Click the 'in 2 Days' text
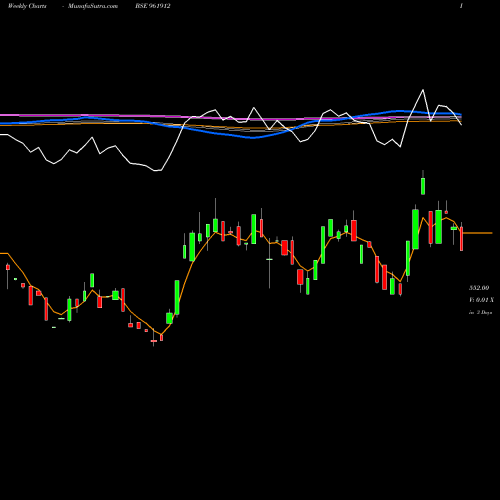The image size is (500, 500). point(480,312)
